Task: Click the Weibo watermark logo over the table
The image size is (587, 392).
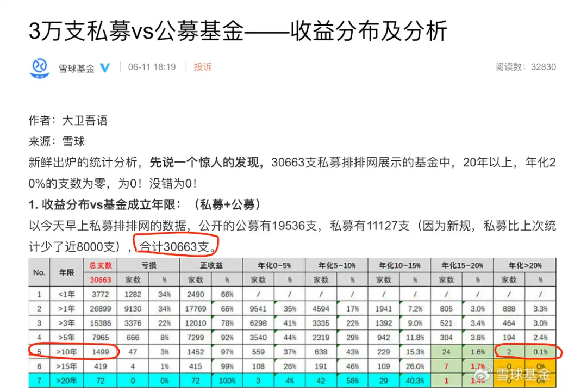Action: (x=488, y=374)
